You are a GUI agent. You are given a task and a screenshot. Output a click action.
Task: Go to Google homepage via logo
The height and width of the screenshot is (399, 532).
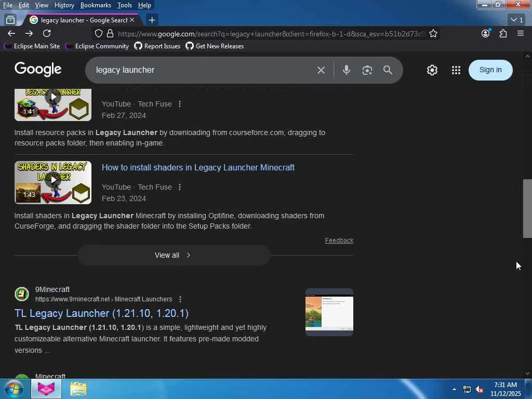click(38, 70)
